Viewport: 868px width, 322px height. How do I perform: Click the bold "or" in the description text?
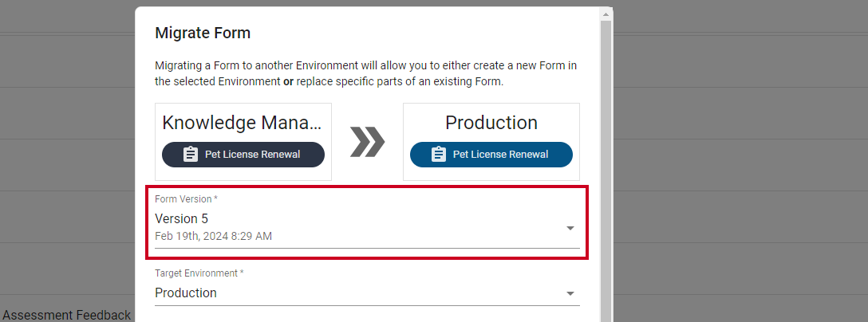coord(289,82)
